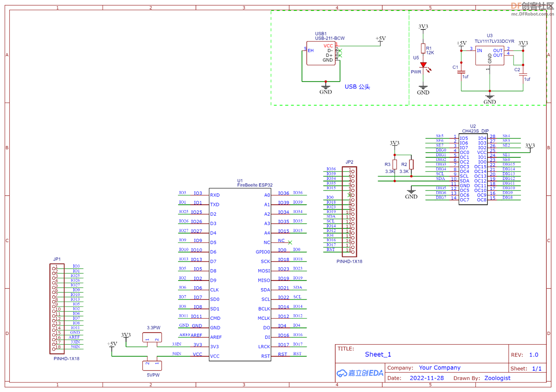
Task: Select the "TLV1117LV33DCYR" part label
Action: point(494,41)
